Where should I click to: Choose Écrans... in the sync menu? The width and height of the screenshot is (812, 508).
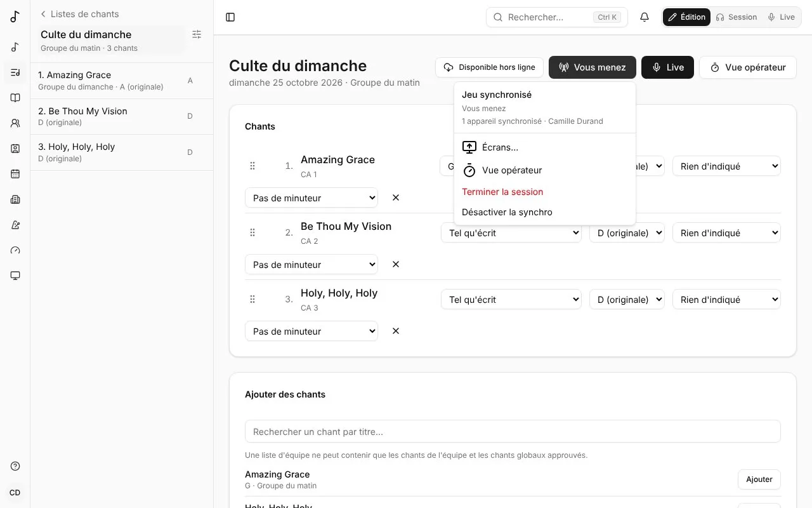coord(545,147)
